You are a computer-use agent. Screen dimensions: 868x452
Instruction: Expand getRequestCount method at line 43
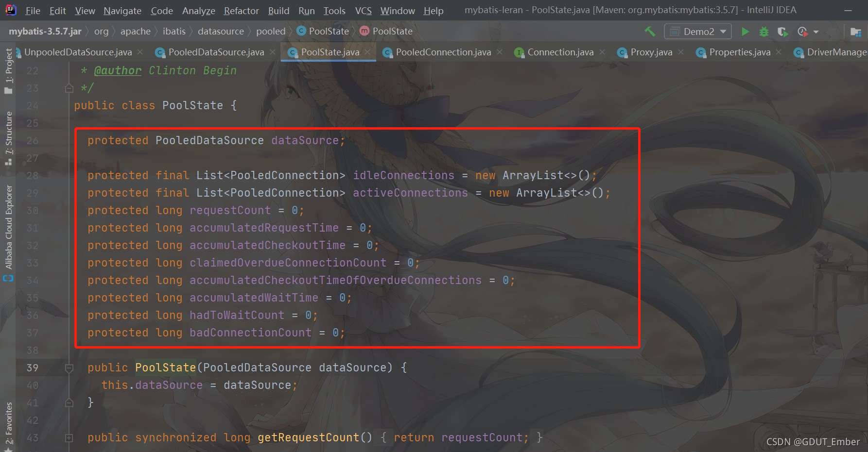pos(69,438)
